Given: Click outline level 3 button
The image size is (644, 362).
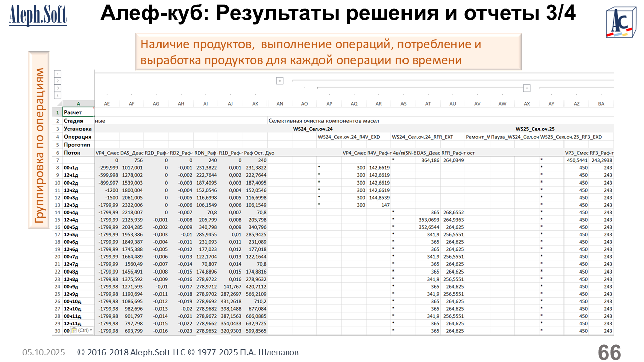Looking at the screenshot, I should [58, 87].
